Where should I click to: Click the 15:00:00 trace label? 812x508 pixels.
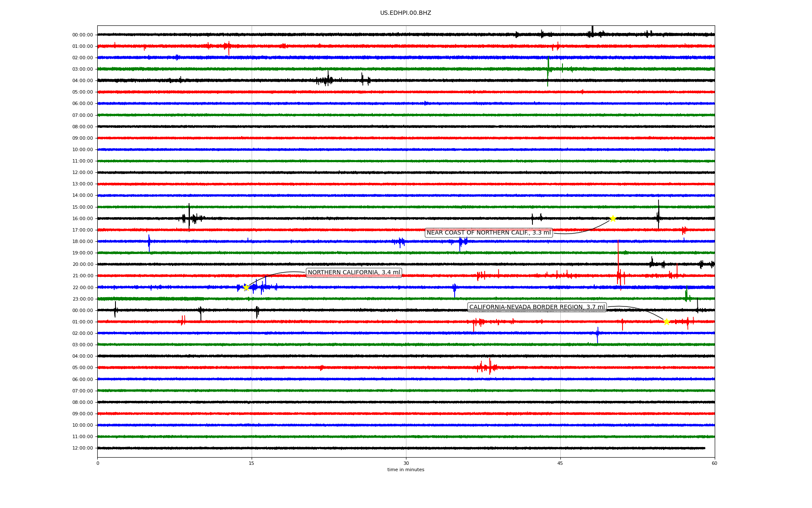click(x=82, y=207)
